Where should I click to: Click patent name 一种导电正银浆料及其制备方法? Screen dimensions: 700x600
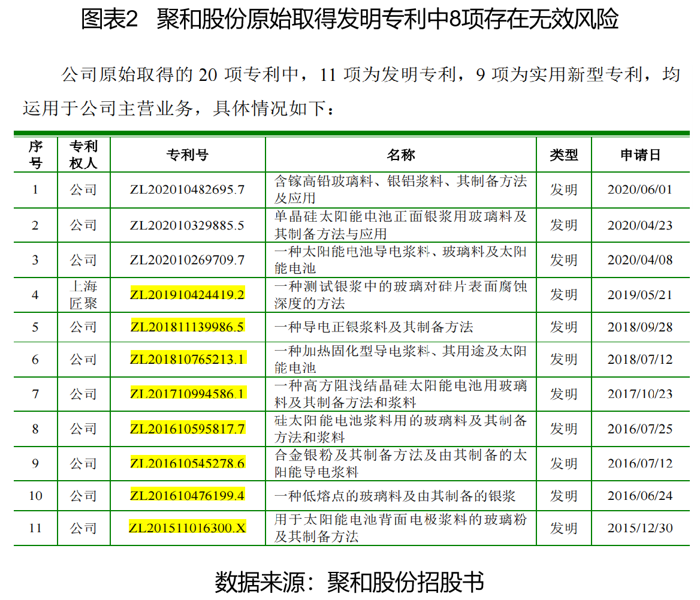pyautogui.click(x=373, y=327)
